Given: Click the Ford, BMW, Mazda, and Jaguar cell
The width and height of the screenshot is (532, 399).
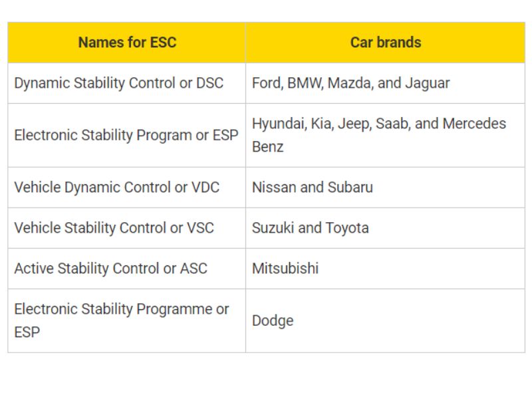Looking at the screenshot, I should tap(350, 83).
